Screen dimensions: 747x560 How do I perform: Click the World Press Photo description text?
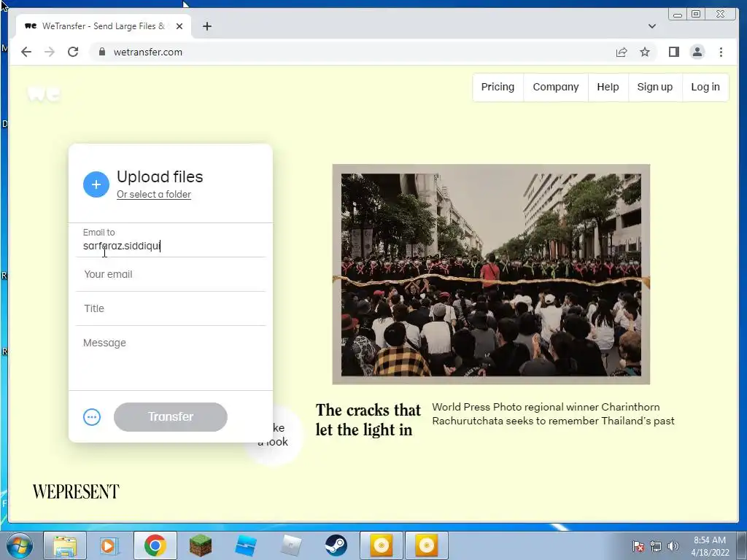click(x=553, y=414)
